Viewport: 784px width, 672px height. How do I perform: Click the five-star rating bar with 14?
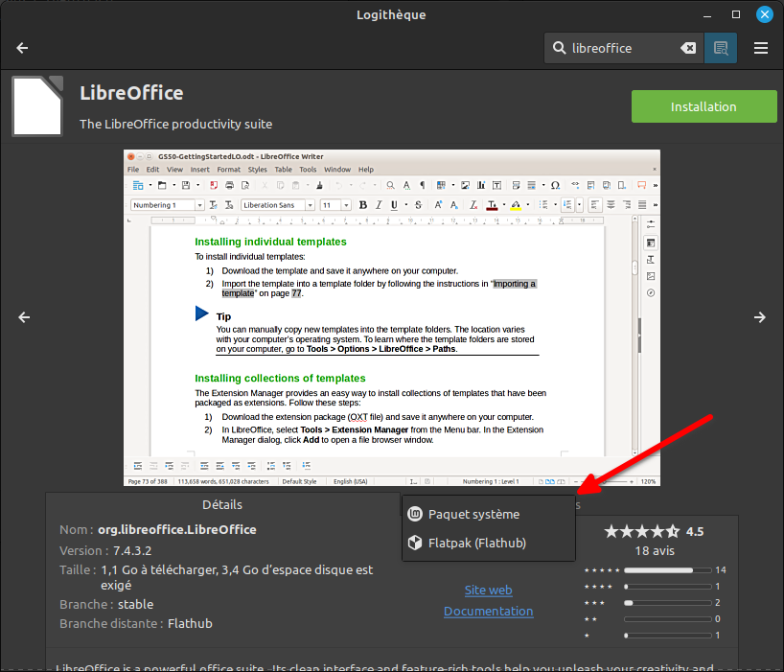tap(667, 570)
